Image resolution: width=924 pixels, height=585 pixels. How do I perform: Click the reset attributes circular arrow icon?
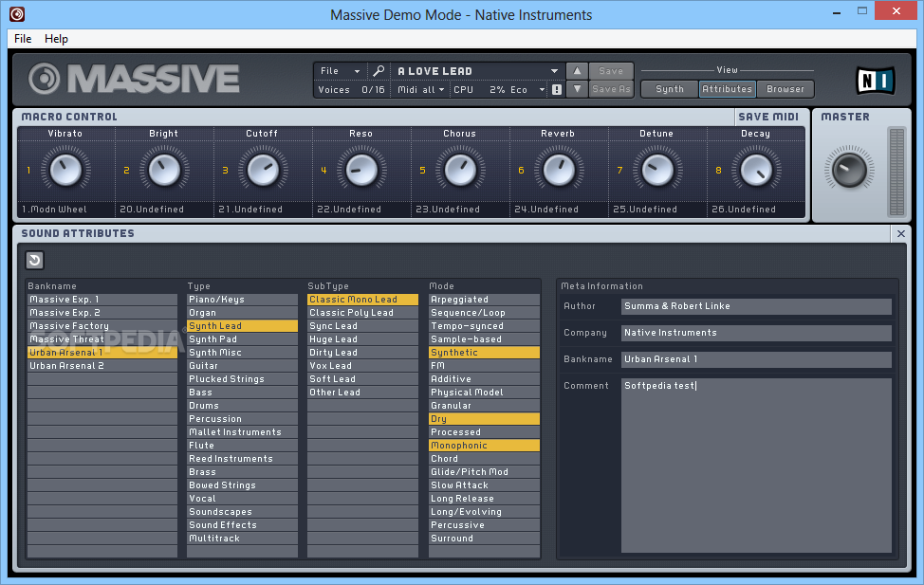[35, 260]
